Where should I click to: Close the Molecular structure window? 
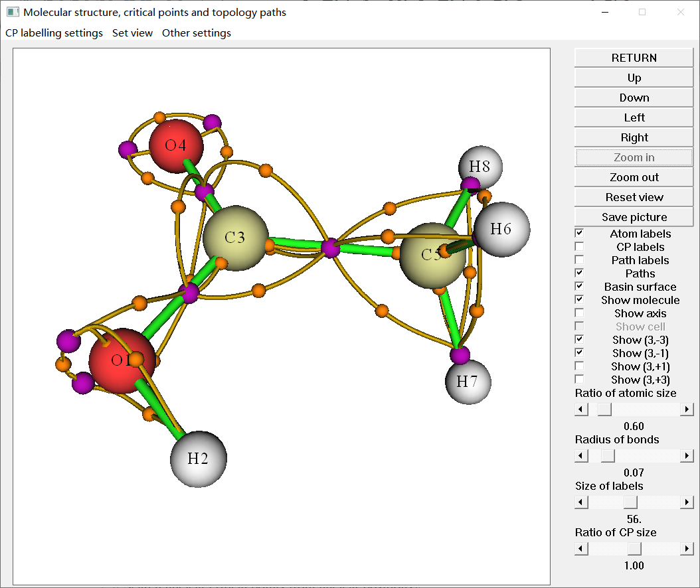point(680,12)
